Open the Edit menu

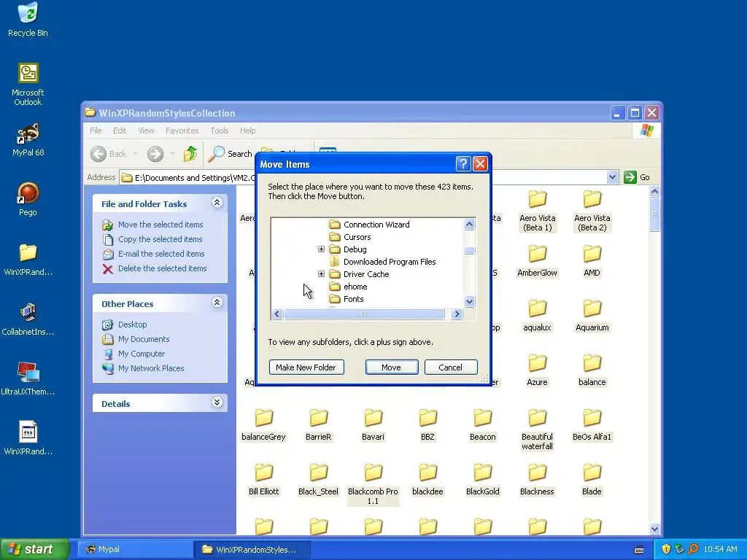tap(120, 131)
